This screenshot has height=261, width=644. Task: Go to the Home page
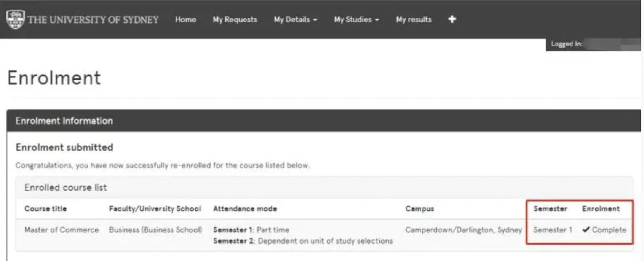[186, 20]
